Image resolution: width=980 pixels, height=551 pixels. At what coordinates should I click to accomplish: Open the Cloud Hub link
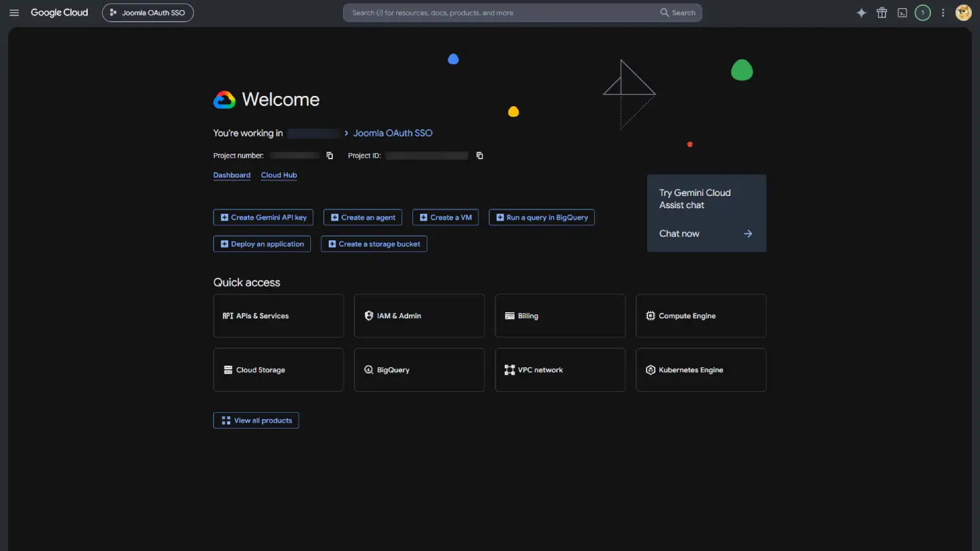coord(279,176)
